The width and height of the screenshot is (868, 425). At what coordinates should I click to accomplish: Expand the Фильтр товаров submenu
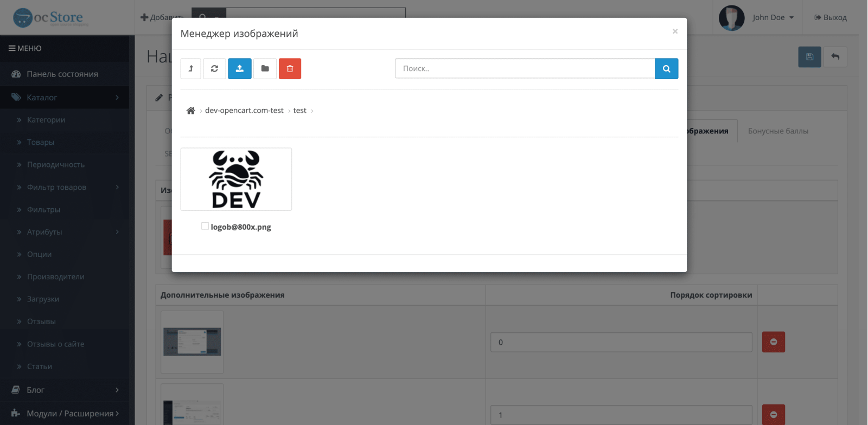[65, 187]
